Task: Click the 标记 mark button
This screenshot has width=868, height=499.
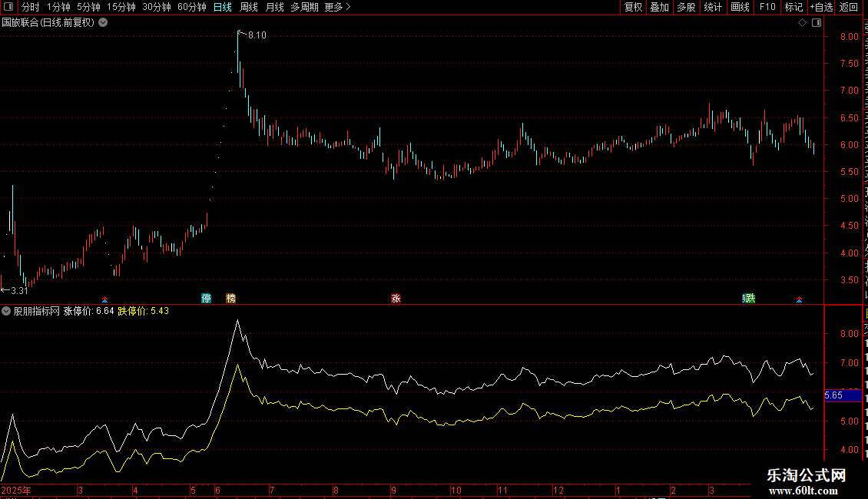Action: click(793, 7)
